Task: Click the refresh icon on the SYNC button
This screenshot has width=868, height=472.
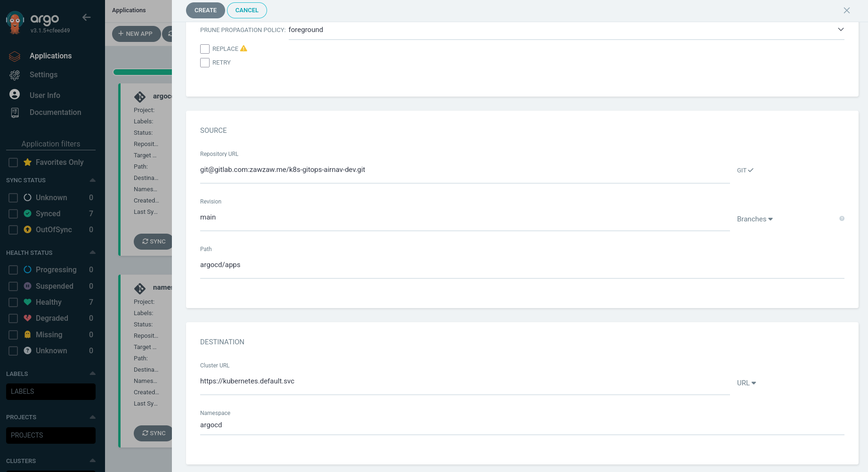Action: pyautogui.click(x=146, y=241)
